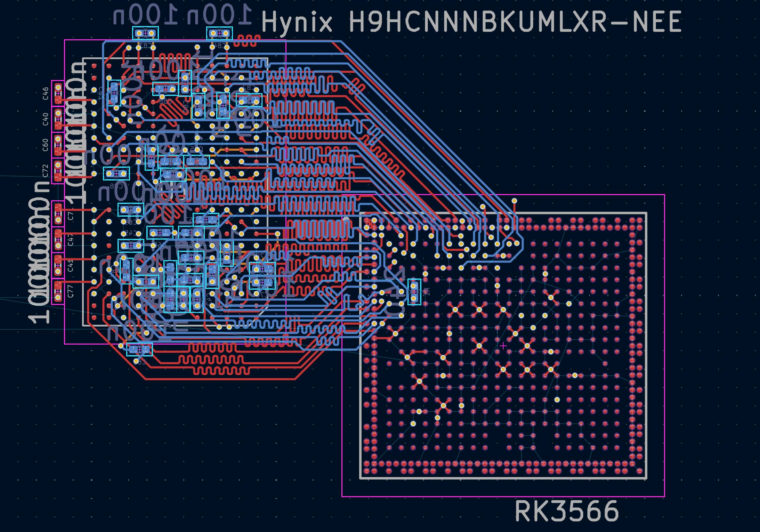Image resolution: width=760 pixels, height=532 pixels.
Task: Click the magenta crosshair inside RK3566
Action: [503, 346]
